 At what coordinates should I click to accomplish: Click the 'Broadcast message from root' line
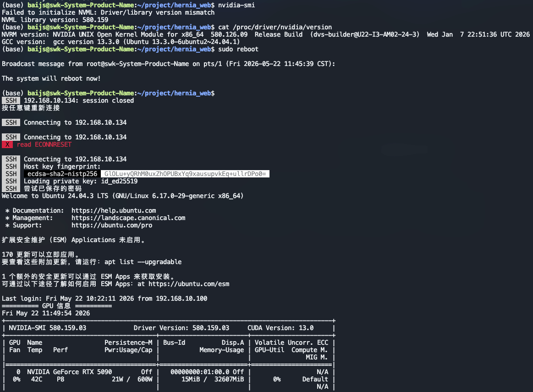(x=168, y=64)
